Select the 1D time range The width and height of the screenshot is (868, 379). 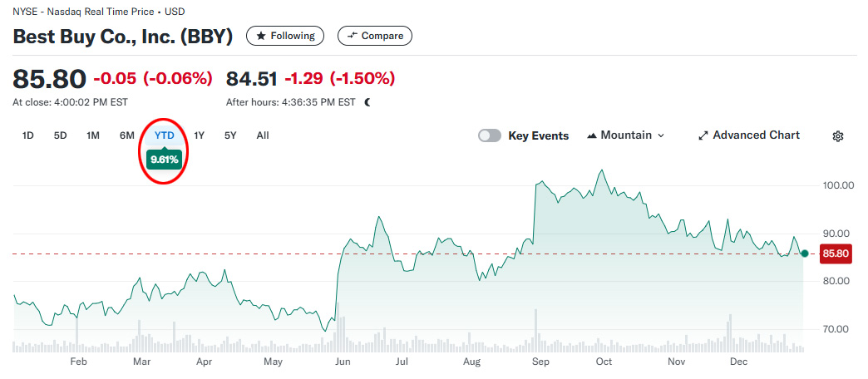(27, 135)
